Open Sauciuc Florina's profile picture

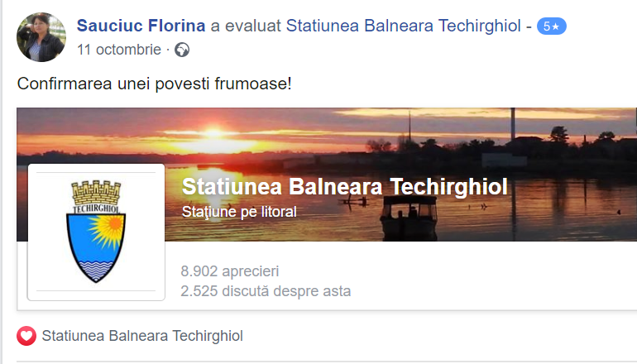[41, 37]
